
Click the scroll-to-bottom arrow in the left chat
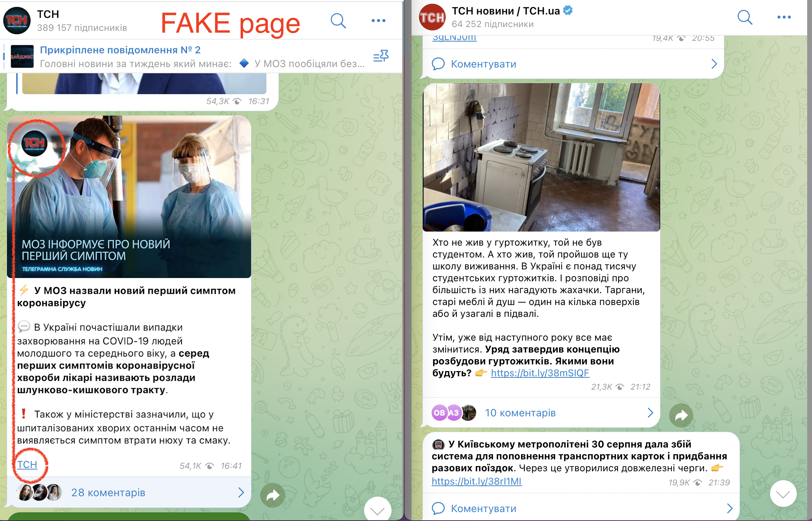377,510
